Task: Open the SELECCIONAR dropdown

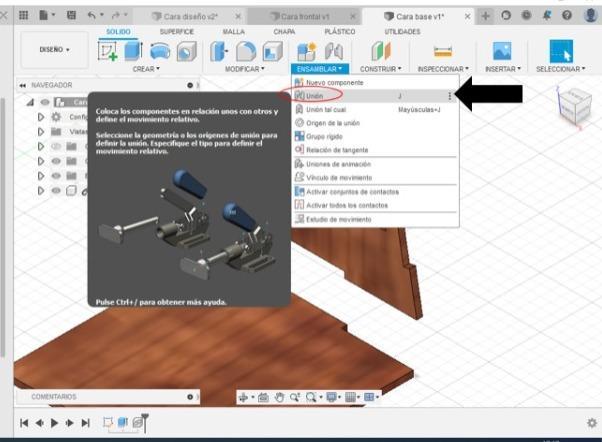Action: [x=561, y=69]
